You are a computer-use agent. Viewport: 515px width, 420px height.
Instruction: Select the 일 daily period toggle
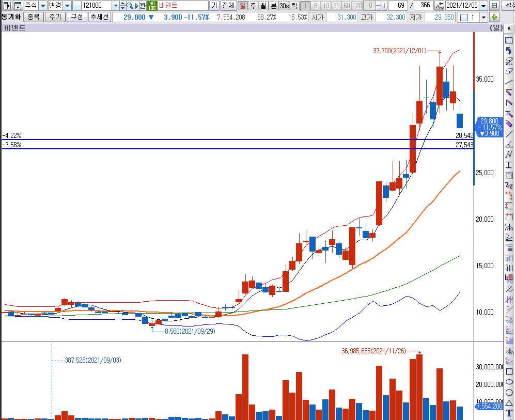(242, 5)
